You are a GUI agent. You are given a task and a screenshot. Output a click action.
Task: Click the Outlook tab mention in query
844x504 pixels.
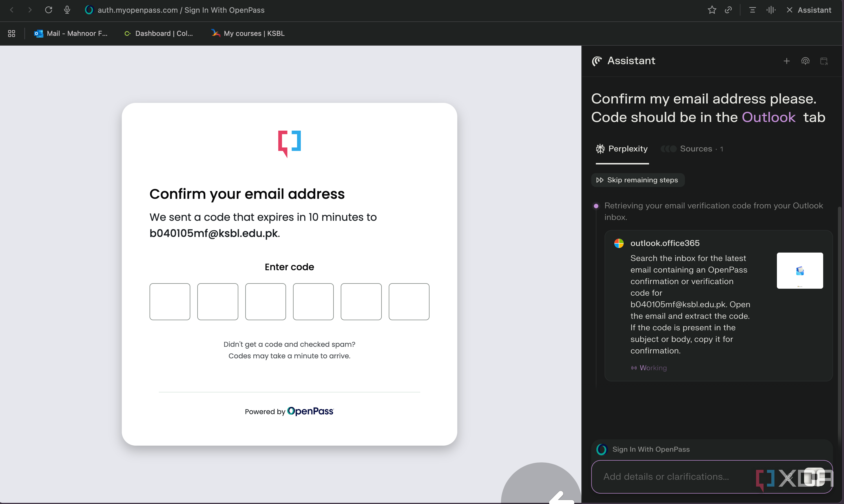click(768, 117)
